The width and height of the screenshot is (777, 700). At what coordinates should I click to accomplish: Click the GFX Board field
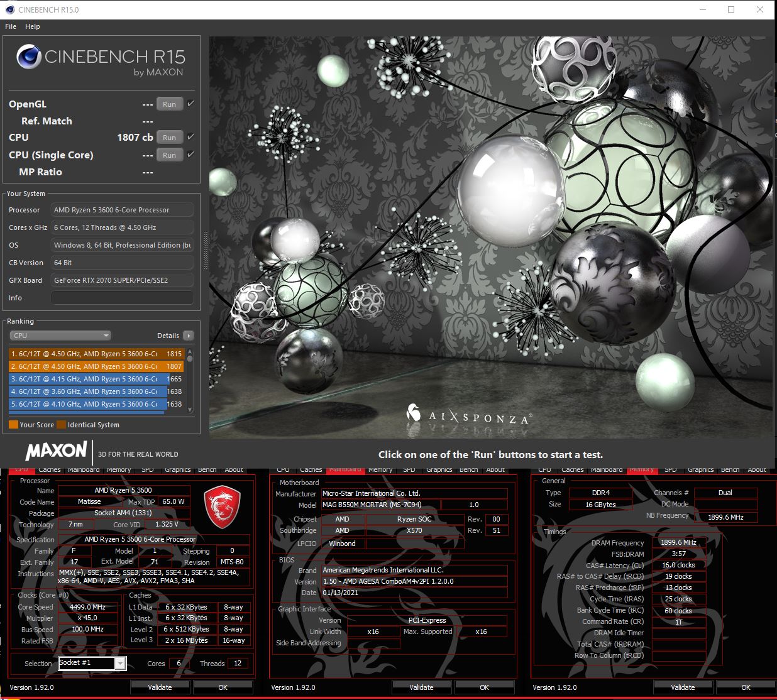(x=122, y=280)
